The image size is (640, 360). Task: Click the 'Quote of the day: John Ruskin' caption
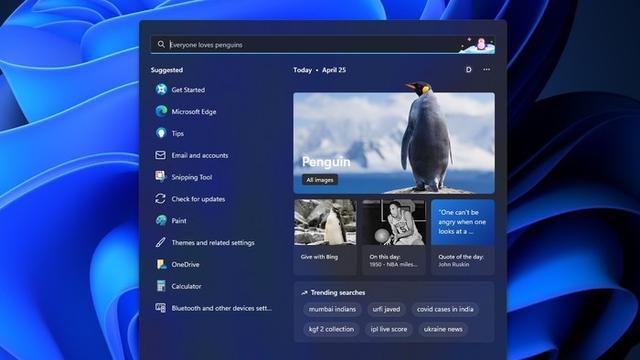tap(461, 260)
